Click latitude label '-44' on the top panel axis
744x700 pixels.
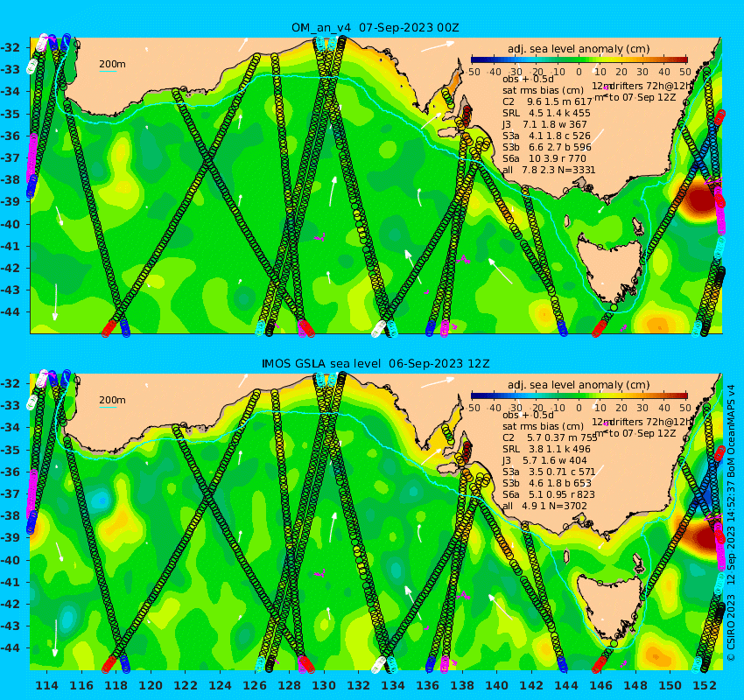10,311
